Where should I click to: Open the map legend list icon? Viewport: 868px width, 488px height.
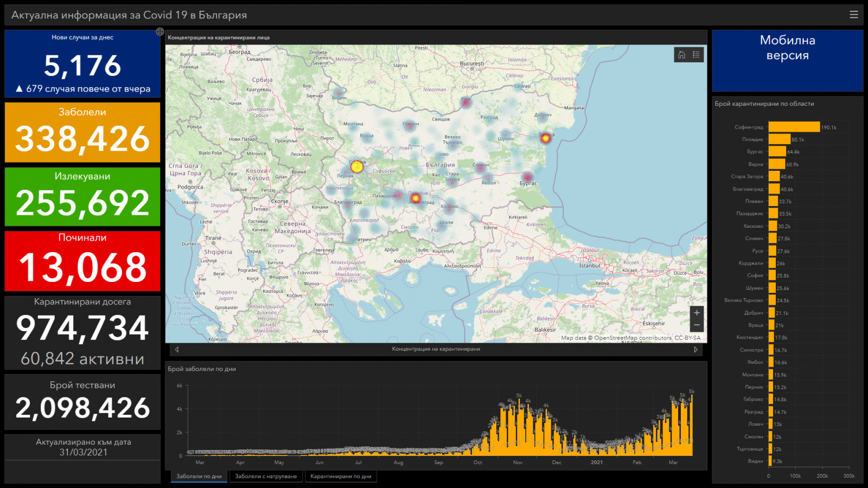(696, 55)
